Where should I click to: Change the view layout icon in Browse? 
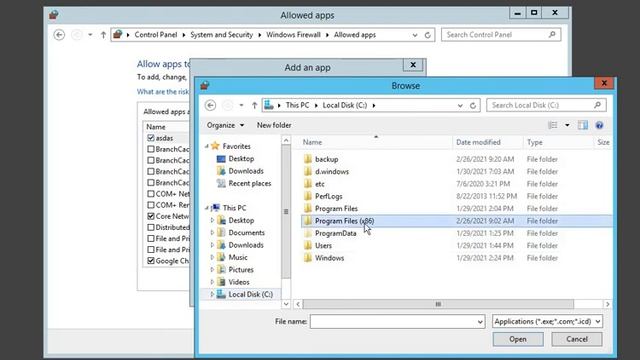point(553,125)
